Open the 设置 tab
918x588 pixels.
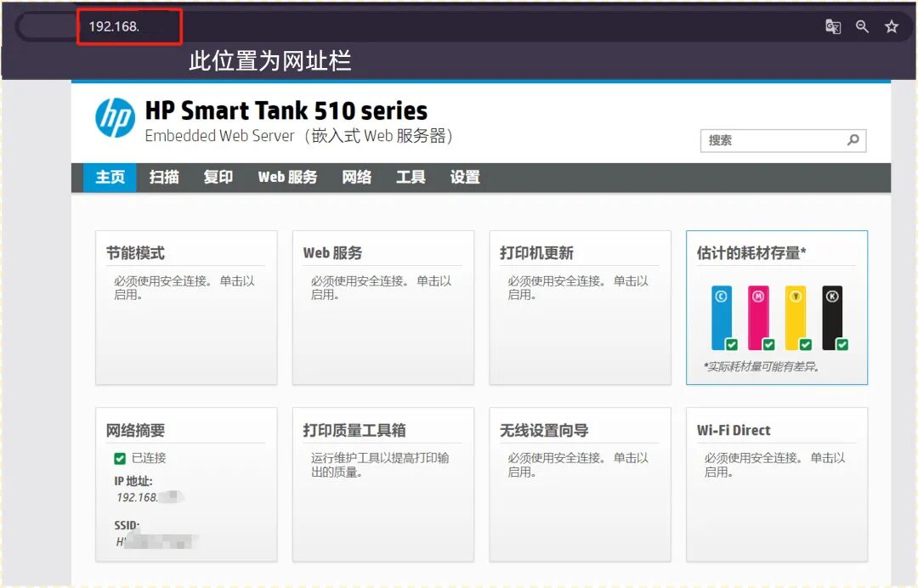tap(465, 178)
